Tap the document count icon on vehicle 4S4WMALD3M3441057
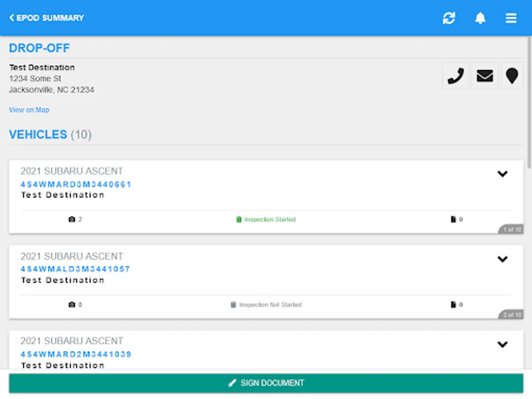 (x=454, y=305)
